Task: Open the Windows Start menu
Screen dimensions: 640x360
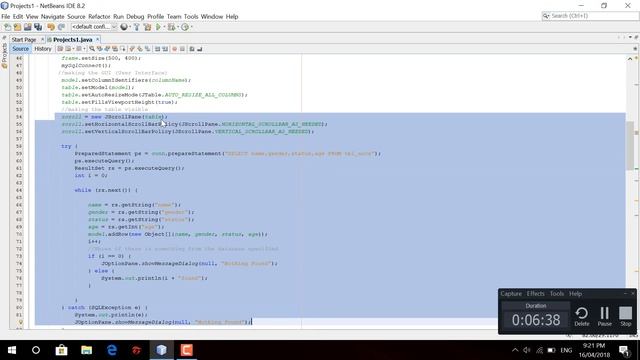Action: click(x=12, y=350)
